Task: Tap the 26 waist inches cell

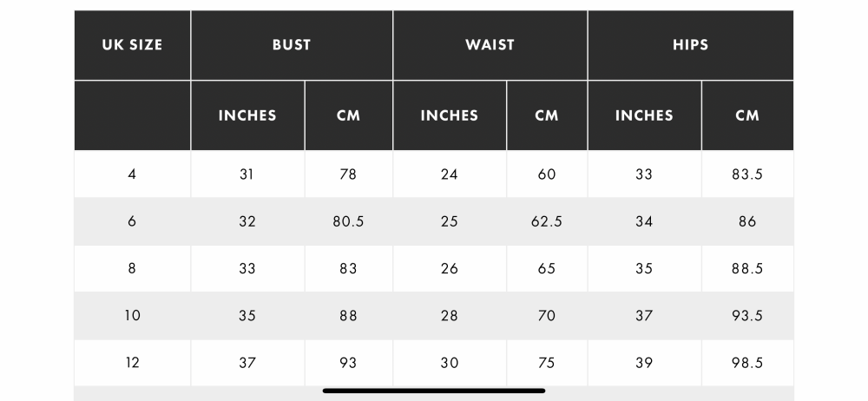Action: coord(450,269)
